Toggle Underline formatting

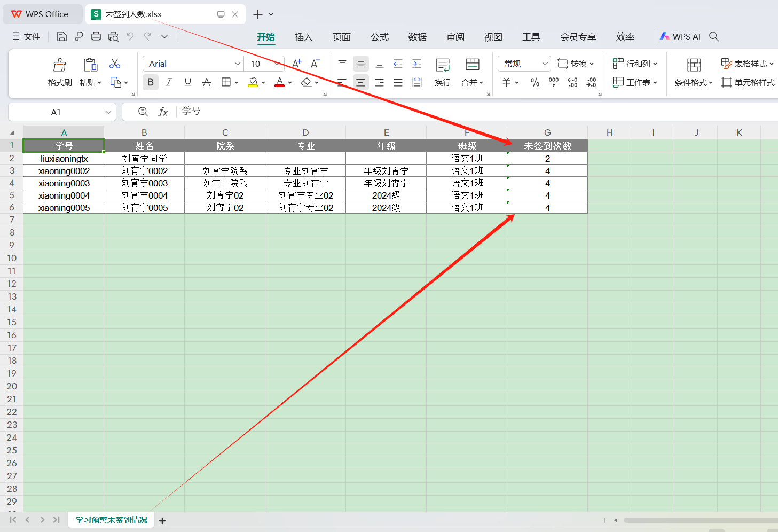click(x=187, y=82)
